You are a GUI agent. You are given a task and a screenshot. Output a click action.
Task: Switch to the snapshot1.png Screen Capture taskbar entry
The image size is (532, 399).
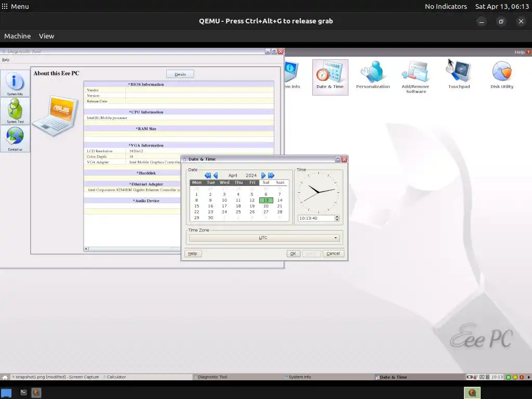(56, 377)
